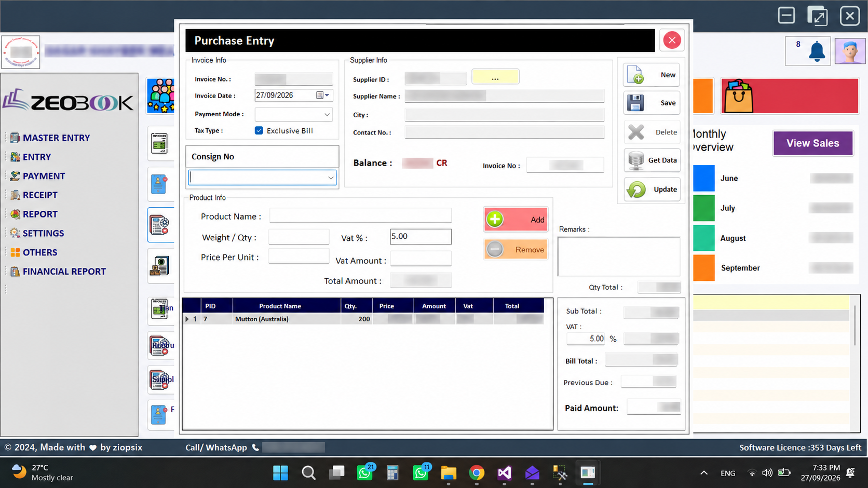Click the VAT percentage field in totals
Screen dimensions: 868x488
586,339
